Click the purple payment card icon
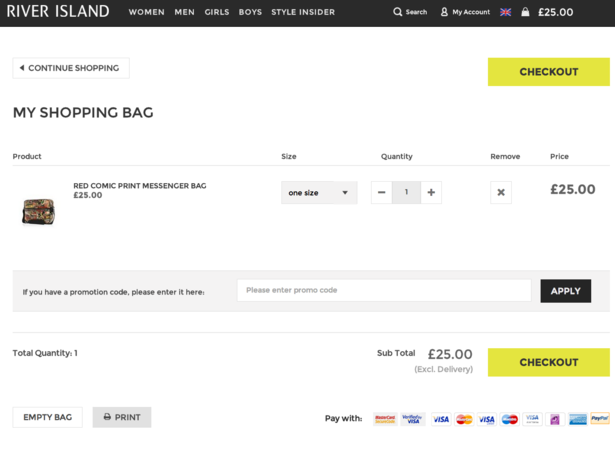615x454 pixels. pos(555,419)
